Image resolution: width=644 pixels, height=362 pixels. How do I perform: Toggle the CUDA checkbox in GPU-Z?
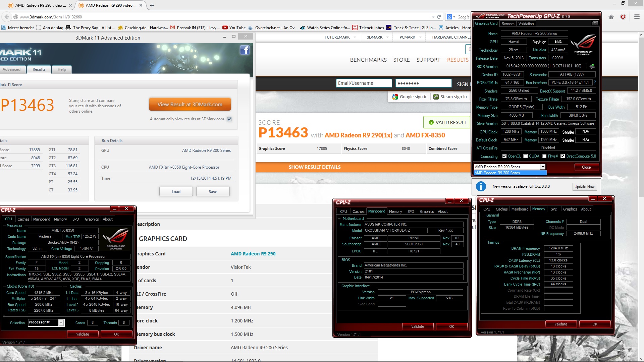pos(525,156)
